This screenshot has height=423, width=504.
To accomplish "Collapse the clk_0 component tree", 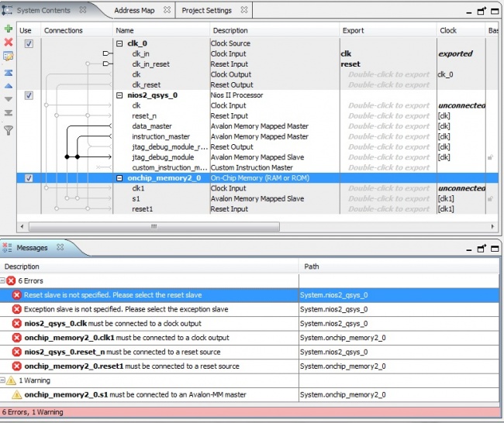I will point(119,43).
